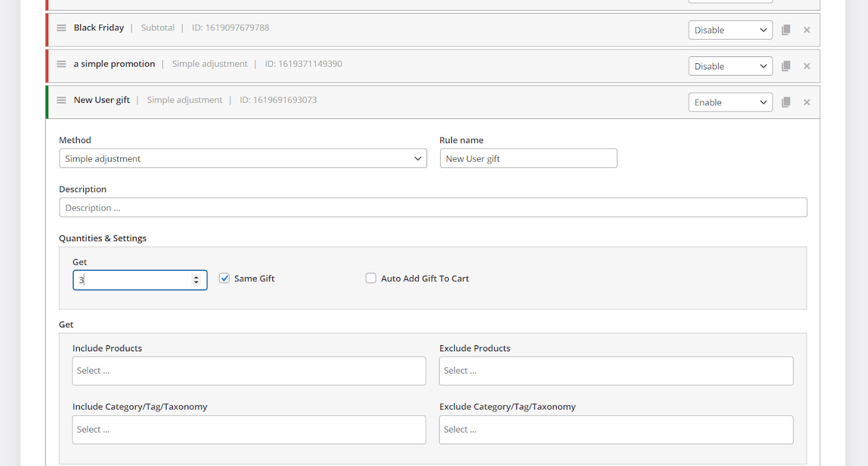Remove the 'a simple promotion' rule

pos(807,66)
